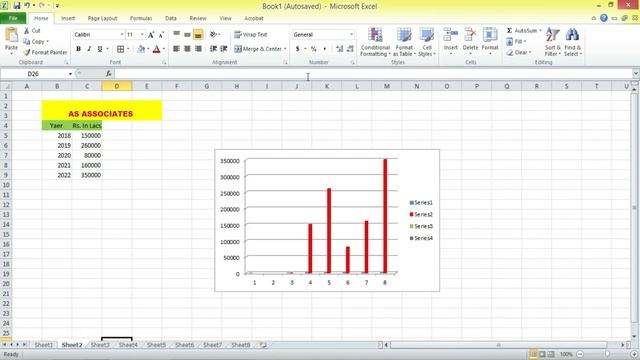640x360 pixels.
Task: Select column D header
Action: (117, 86)
